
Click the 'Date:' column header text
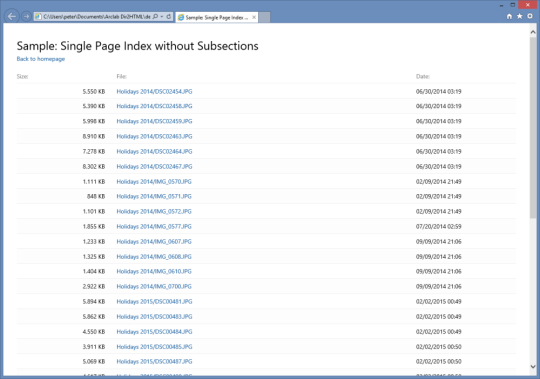pos(423,76)
